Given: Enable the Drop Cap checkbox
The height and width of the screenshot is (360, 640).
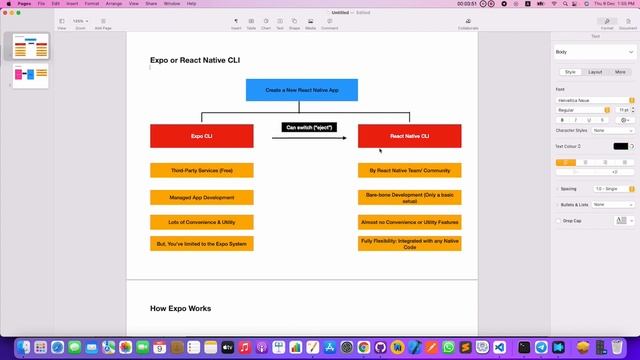Looking at the screenshot, I should (x=558, y=221).
